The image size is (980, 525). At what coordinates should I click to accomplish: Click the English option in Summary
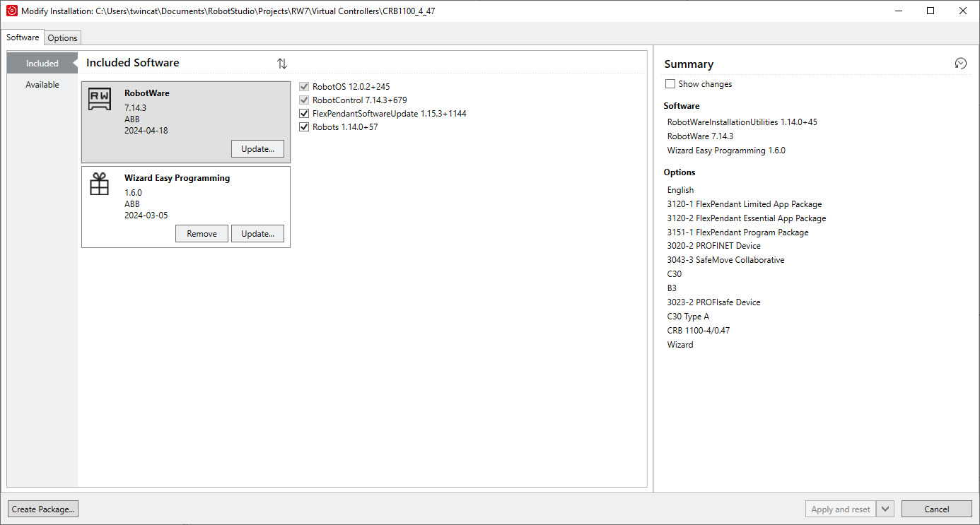pos(680,190)
